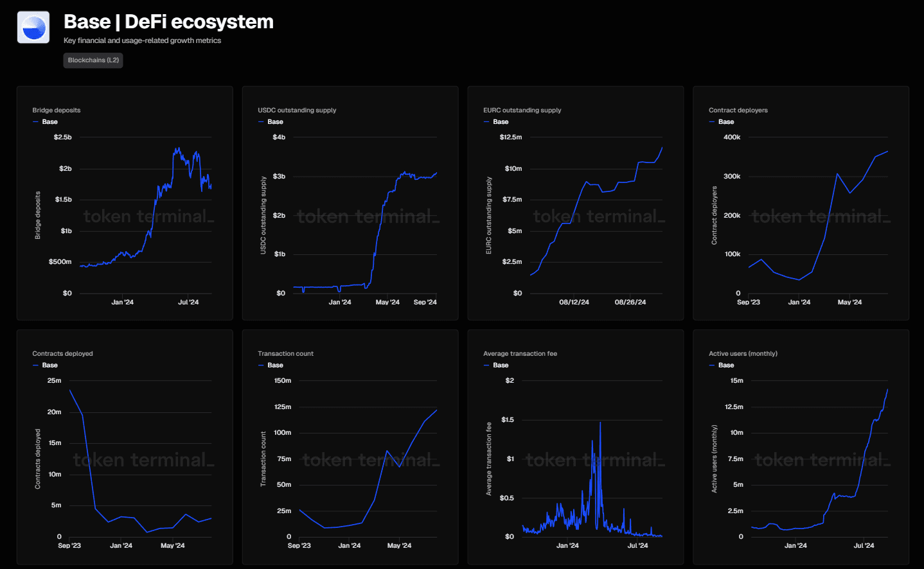The width and height of the screenshot is (924, 569).
Task: Toggle the Base legend label under EURC outstanding supply
Action: [501, 122]
